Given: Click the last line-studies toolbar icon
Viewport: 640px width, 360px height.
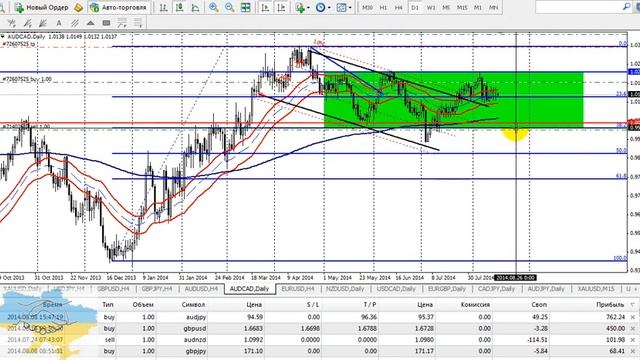Looking at the screenshot, I should [138, 23].
